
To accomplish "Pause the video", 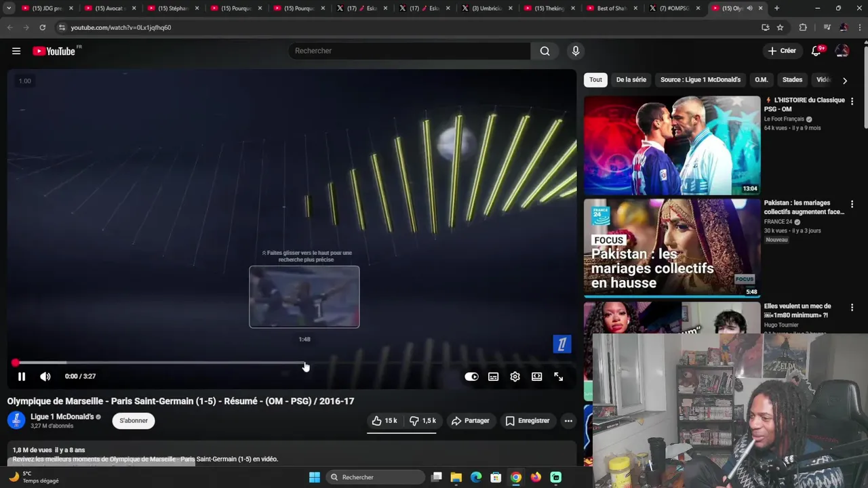I will (22, 376).
